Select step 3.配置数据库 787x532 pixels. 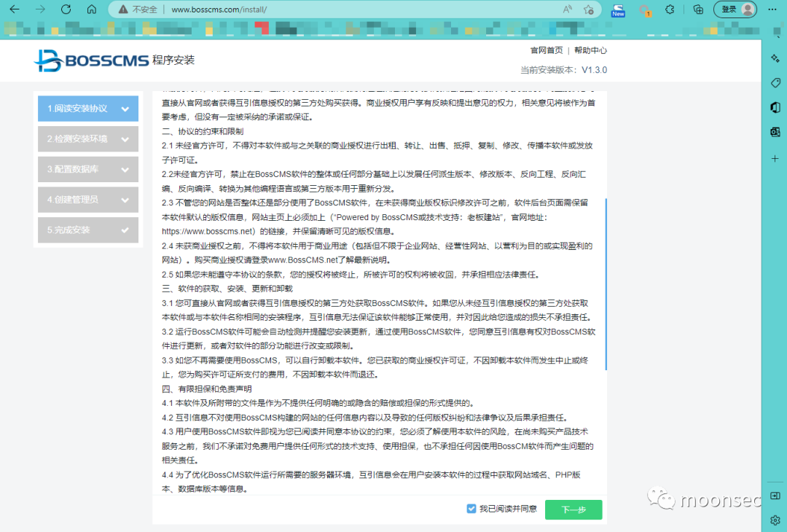pyautogui.click(x=88, y=169)
